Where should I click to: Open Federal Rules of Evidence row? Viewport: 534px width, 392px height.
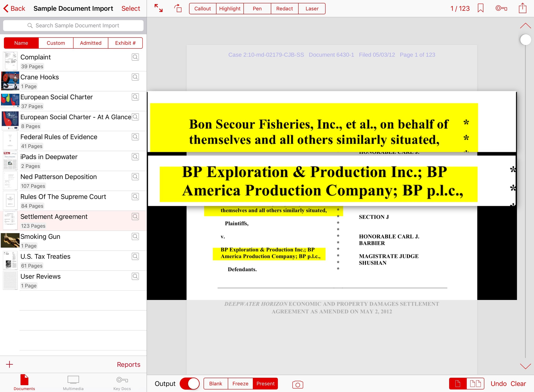pyautogui.click(x=73, y=141)
